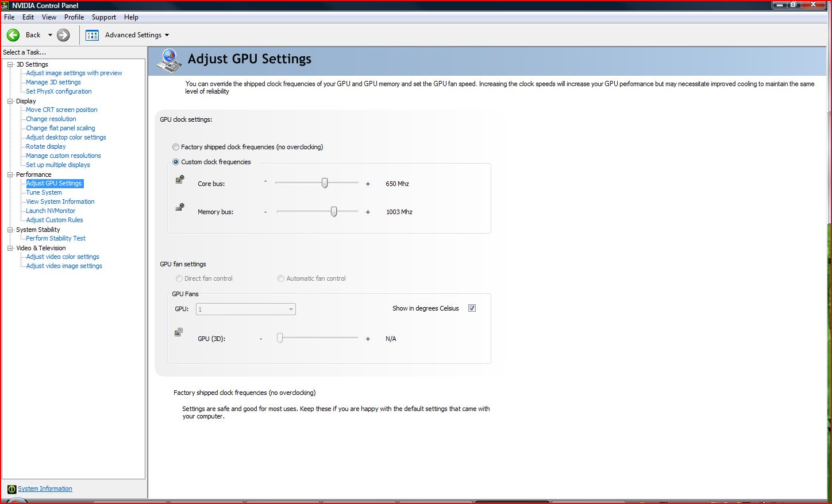Click the Memory bus icon
This screenshot has height=504, width=832.
tap(180, 207)
